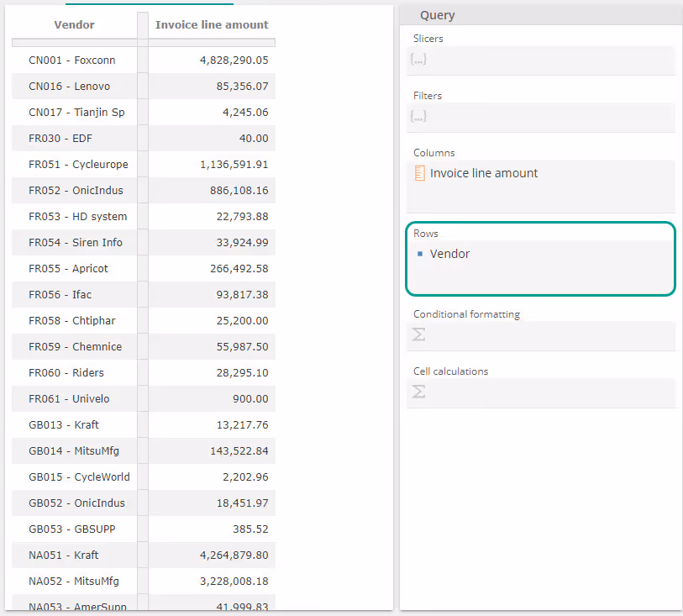Click the Invoice line amount column header
Viewport: 683px width, 616px height.
(212, 25)
